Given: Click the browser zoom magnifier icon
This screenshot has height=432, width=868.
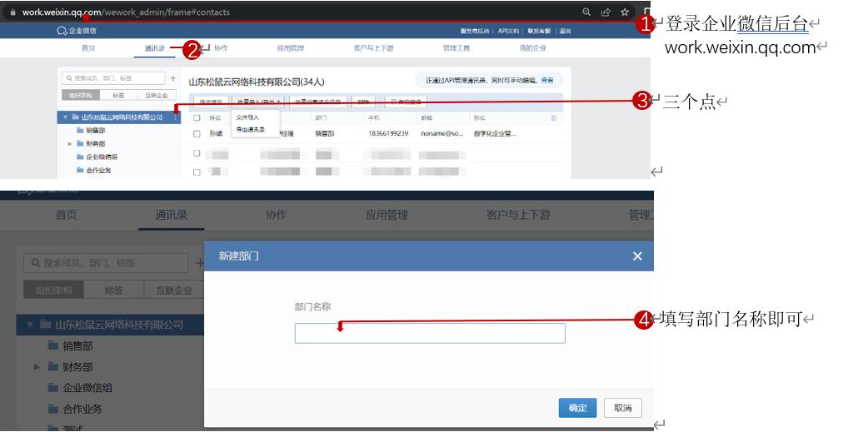Looking at the screenshot, I should pyautogui.click(x=586, y=12).
